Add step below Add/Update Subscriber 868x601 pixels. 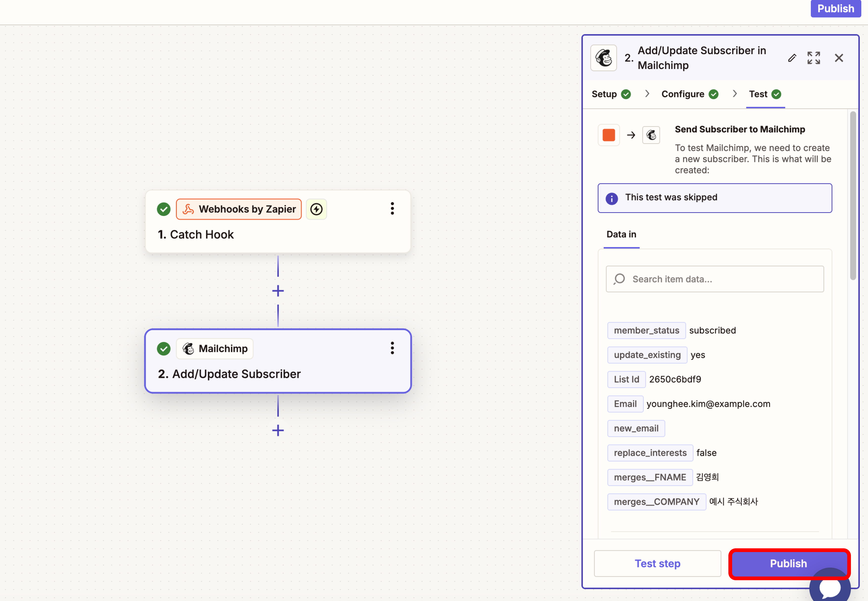278,430
